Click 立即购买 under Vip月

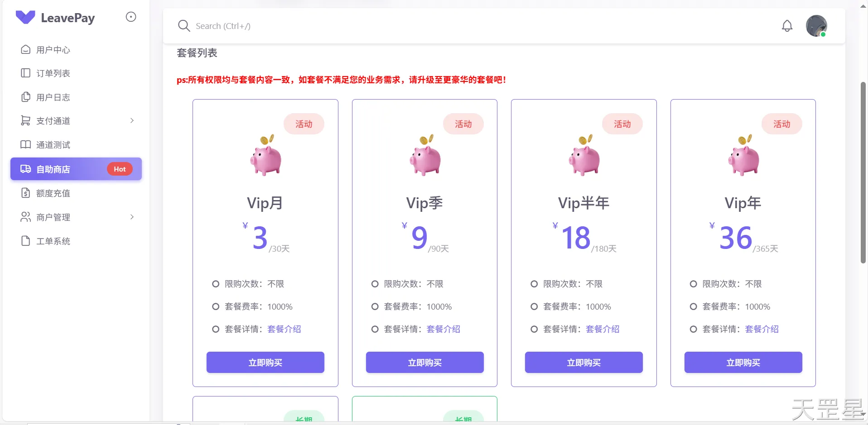click(265, 362)
